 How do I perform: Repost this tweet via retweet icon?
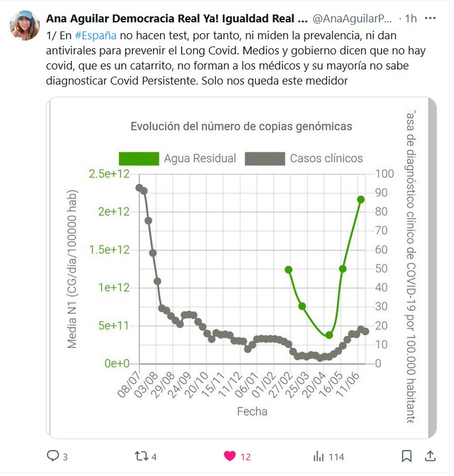141,457
